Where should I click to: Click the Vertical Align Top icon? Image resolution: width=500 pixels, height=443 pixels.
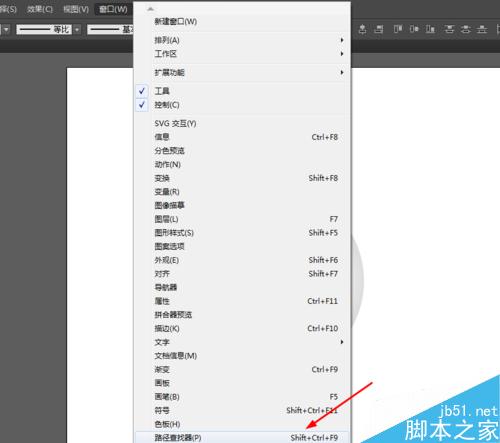[x=398, y=29]
